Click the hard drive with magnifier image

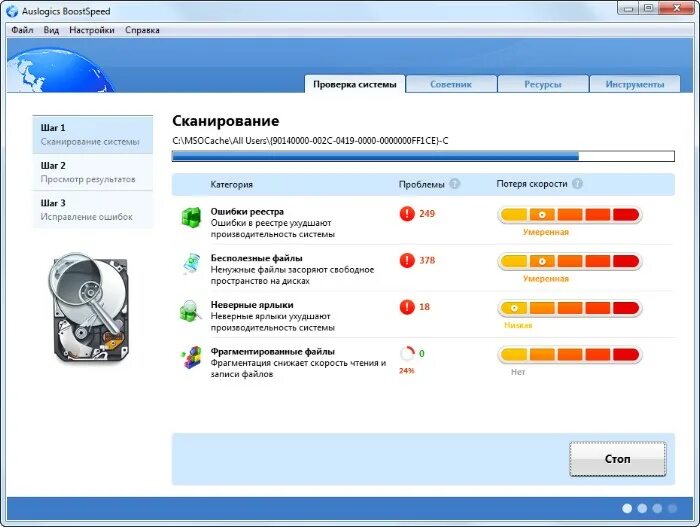tap(89, 308)
